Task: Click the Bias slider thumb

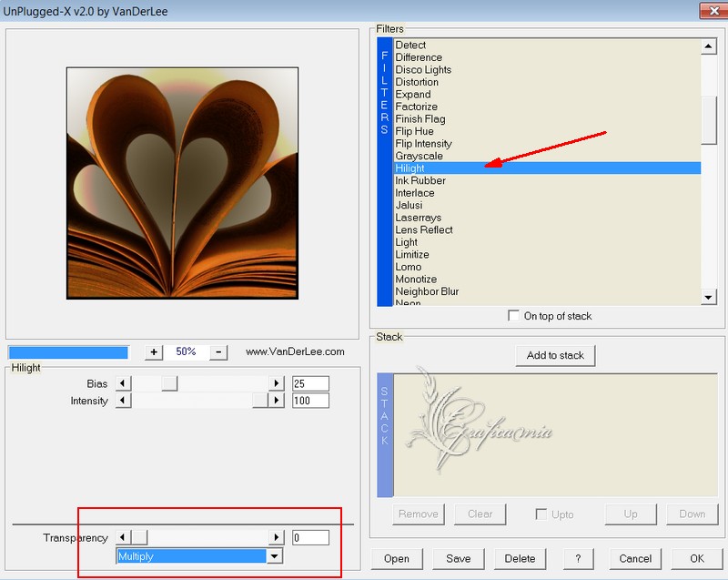Action: click(169, 383)
